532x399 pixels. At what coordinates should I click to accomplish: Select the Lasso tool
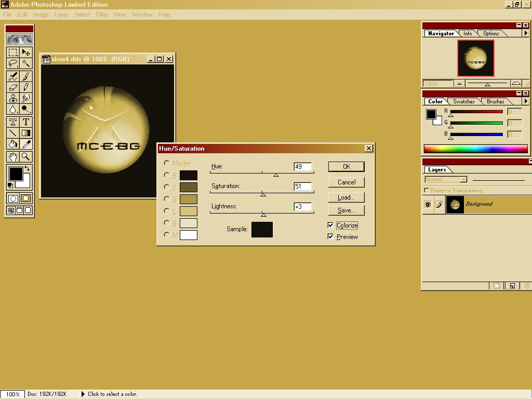point(13,63)
